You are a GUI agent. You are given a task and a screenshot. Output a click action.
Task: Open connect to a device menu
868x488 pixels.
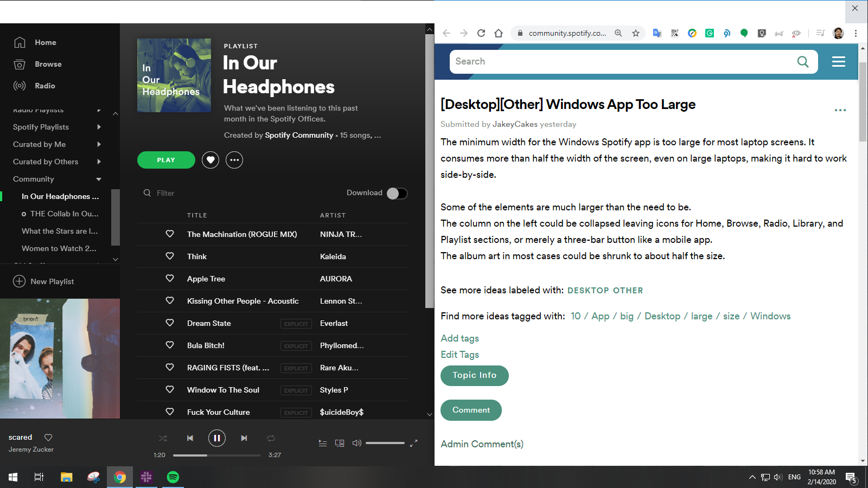tap(340, 443)
